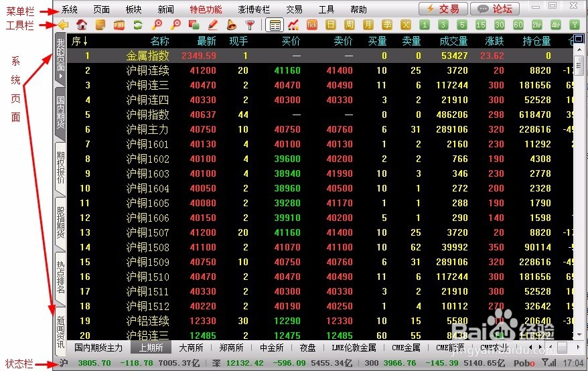Screen dimensions: 588x371
Task: Switch to weekly 周 K-line period
Action: (x=350, y=25)
